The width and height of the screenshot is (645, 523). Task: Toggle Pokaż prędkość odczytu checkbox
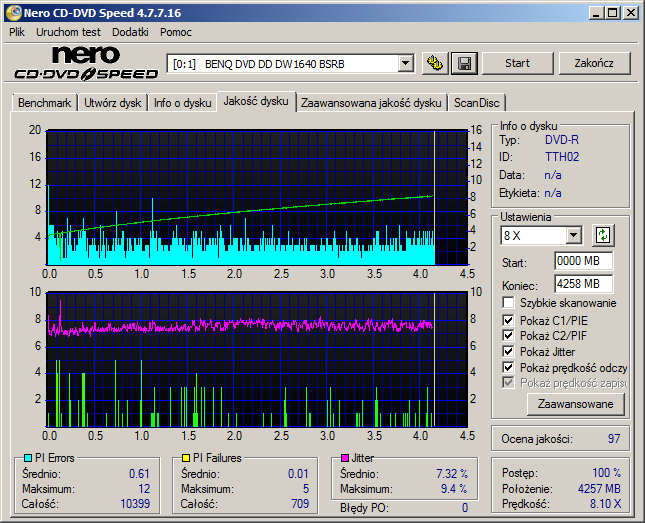click(x=508, y=367)
